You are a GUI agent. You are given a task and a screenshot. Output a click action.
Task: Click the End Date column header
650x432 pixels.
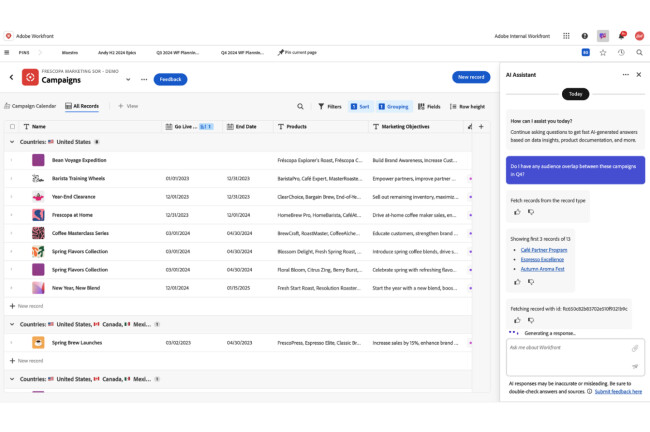coord(246,126)
